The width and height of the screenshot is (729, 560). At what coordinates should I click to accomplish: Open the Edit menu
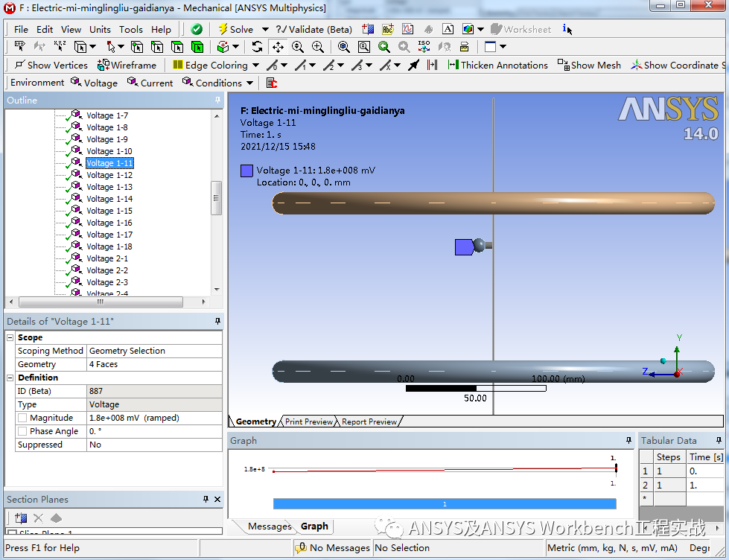45,29
